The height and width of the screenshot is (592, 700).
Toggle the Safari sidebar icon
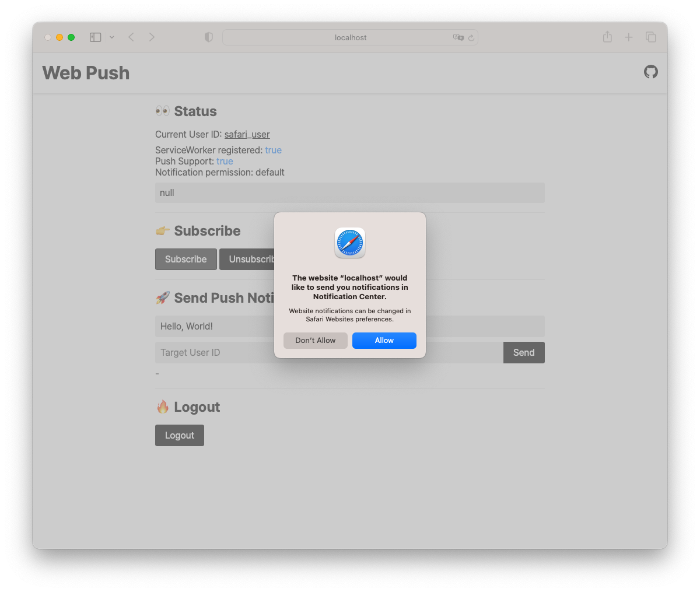96,37
